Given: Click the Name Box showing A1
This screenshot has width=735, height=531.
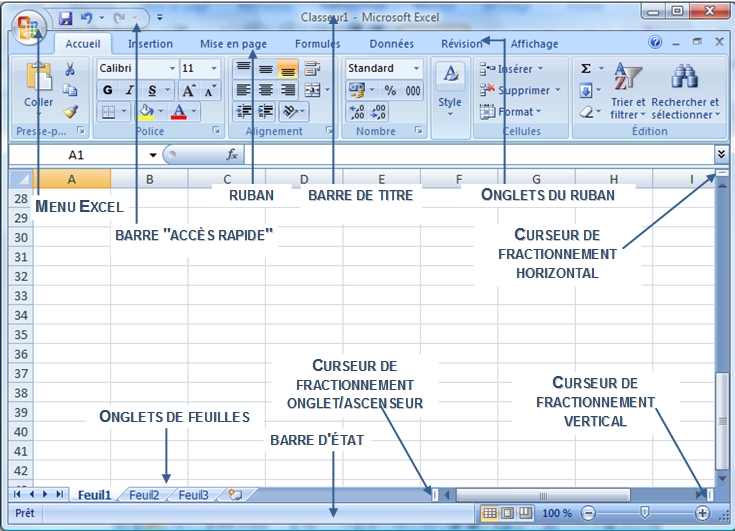Looking at the screenshot, I should coord(76,155).
